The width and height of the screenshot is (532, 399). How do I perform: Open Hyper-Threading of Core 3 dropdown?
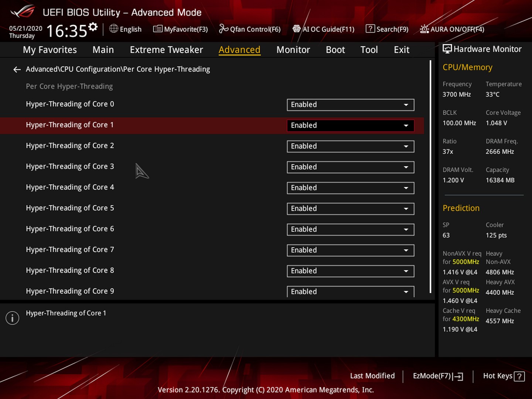pyautogui.click(x=350, y=167)
